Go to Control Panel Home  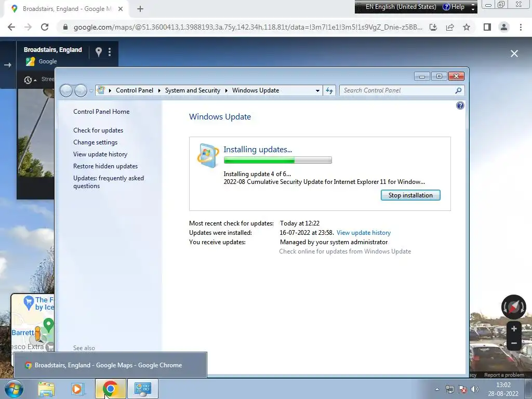[x=101, y=112]
